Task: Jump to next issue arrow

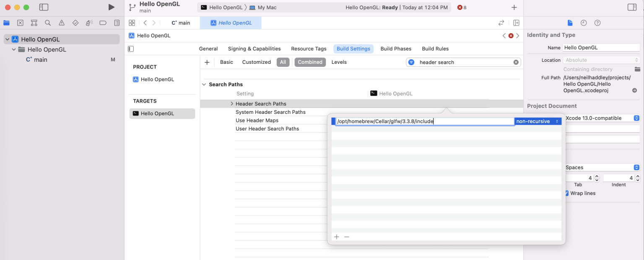Action: [x=517, y=36]
